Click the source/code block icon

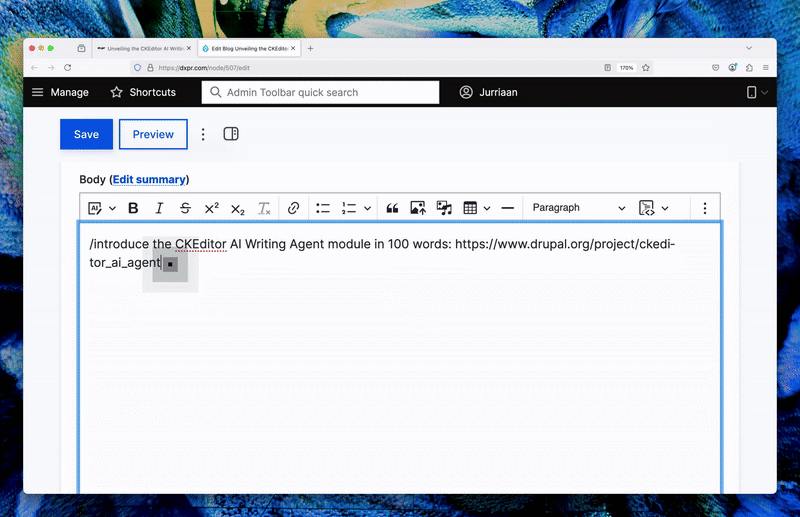point(646,208)
